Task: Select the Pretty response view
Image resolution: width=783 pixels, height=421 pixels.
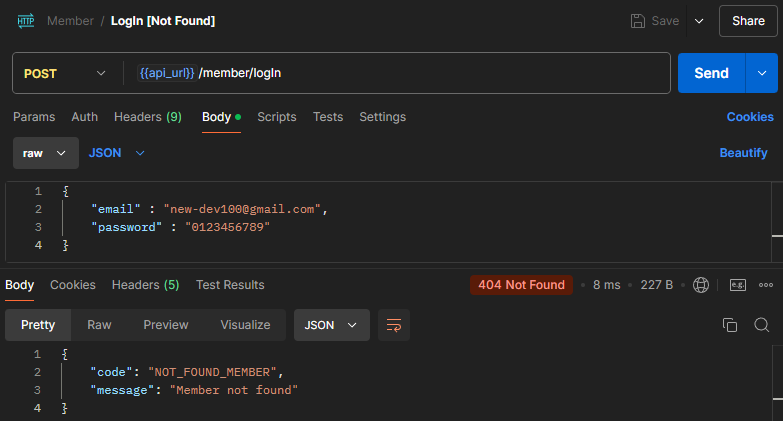Action: tap(38, 325)
